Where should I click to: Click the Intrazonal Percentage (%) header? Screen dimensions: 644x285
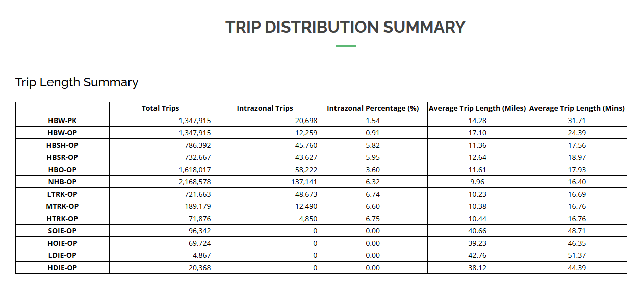pyautogui.click(x=373, y=108)
